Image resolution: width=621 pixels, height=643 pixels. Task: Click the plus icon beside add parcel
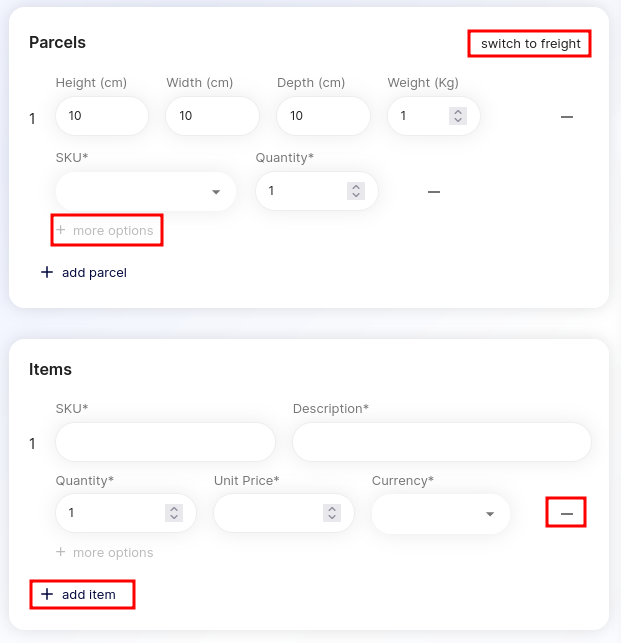click(47, 272)
